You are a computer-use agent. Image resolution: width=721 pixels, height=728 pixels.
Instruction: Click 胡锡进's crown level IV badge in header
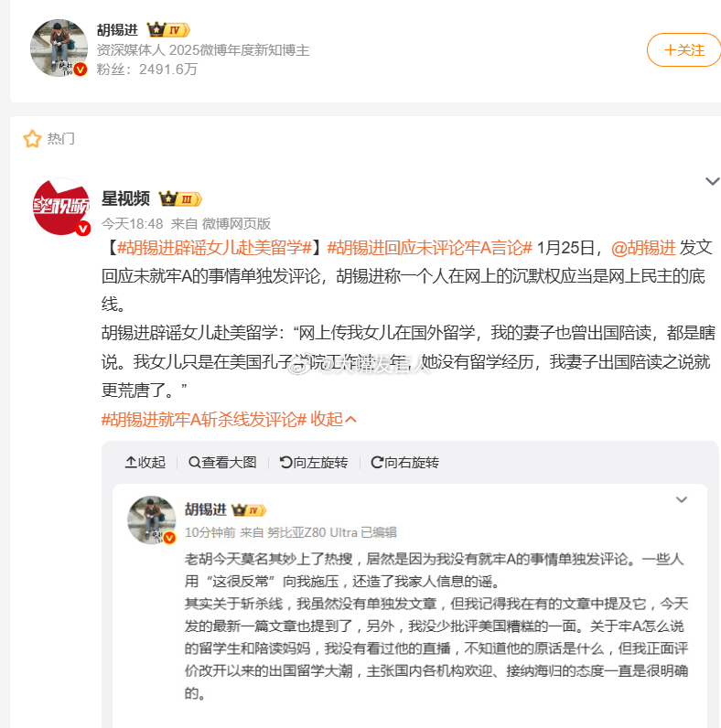click(x=168, y=29)
